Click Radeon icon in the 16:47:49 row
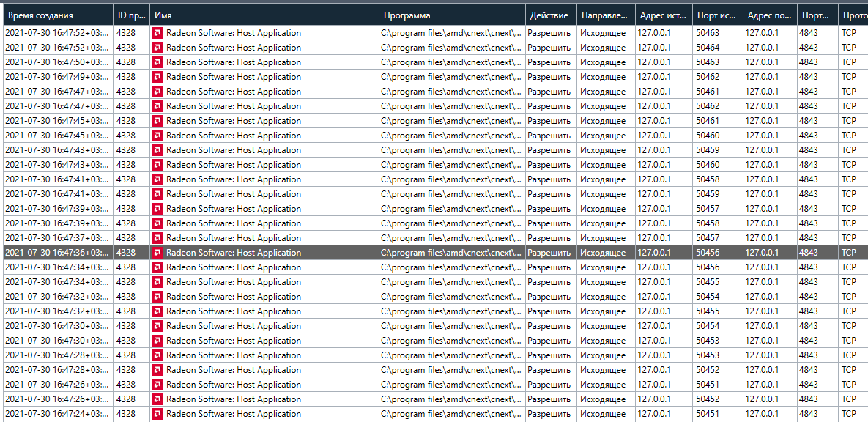The image size is (868, 422). click(157, 77)
